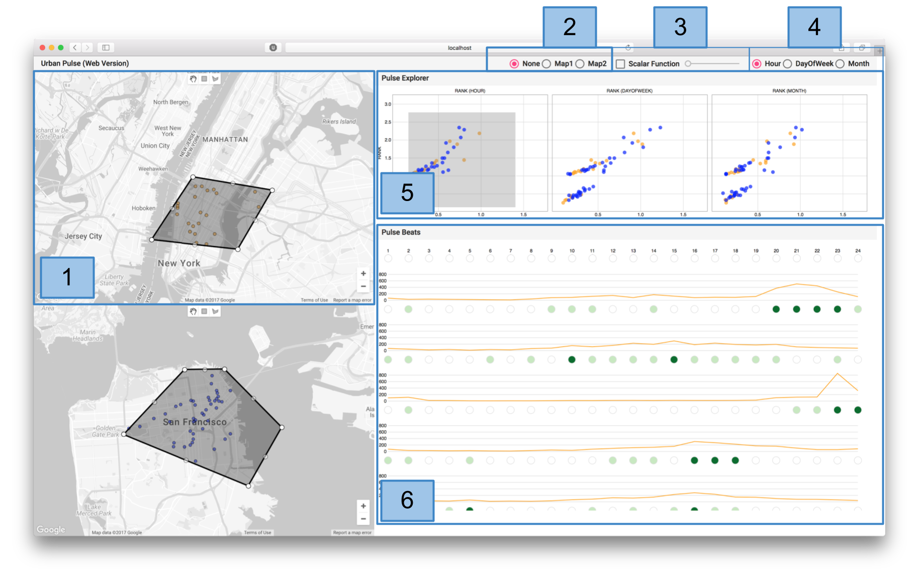
Task: Click inside the RANK (DAYOFWEEK) scatter plot
Action: [629, 153]
